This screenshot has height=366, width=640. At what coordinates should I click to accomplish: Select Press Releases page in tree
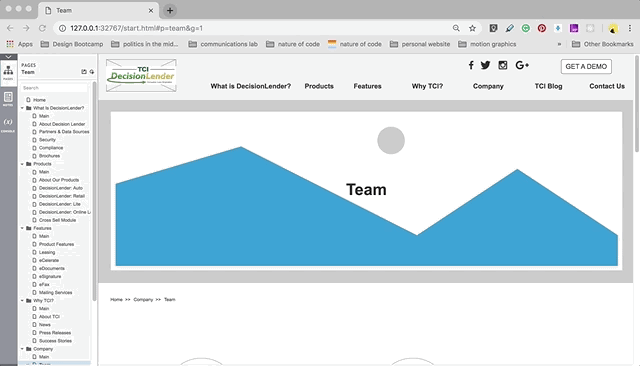[55, 333]
